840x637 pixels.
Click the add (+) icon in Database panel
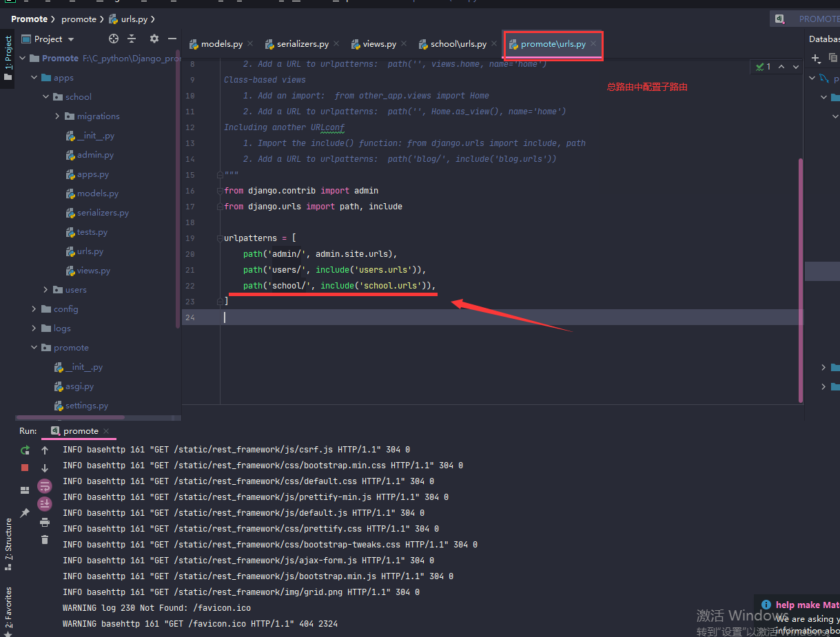[816, 59]
